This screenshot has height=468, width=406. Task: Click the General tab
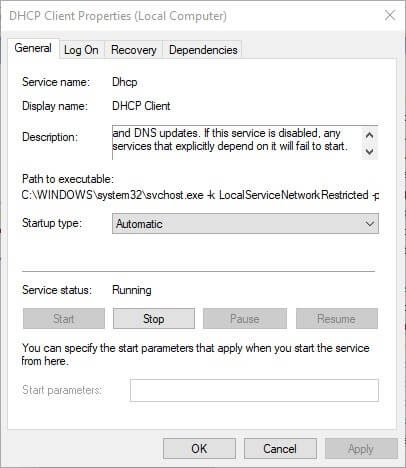[x=33, y=48]
